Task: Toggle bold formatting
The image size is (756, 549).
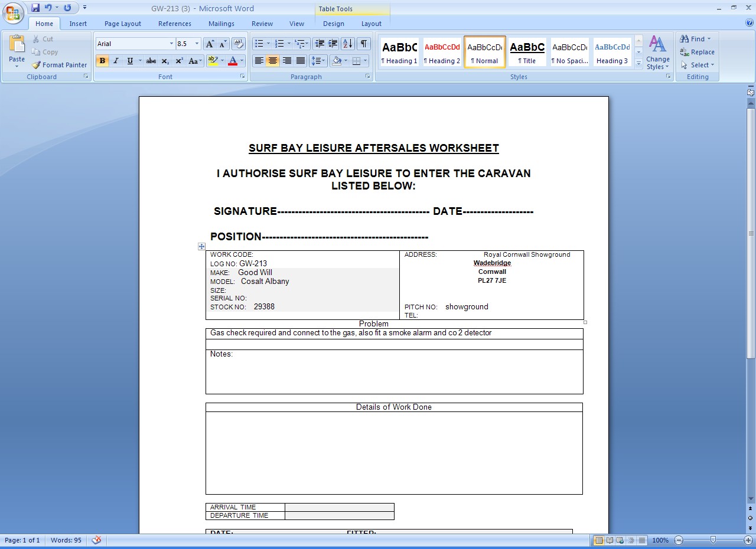Action: pos(102,61)
